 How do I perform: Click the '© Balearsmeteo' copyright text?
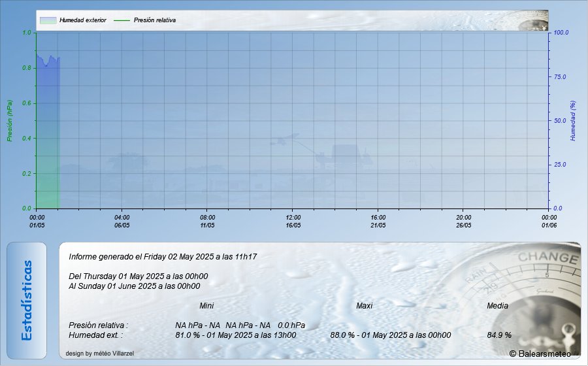[540, 354]
